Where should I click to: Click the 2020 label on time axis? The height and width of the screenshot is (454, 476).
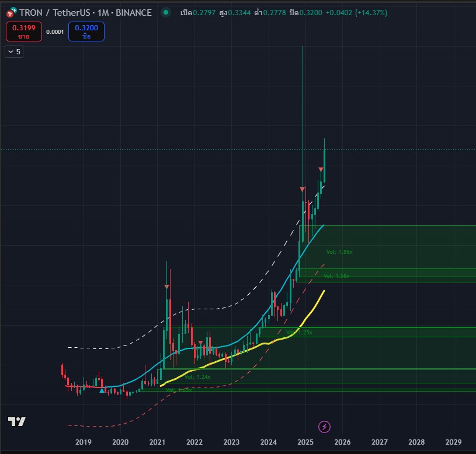click(120, 442)
